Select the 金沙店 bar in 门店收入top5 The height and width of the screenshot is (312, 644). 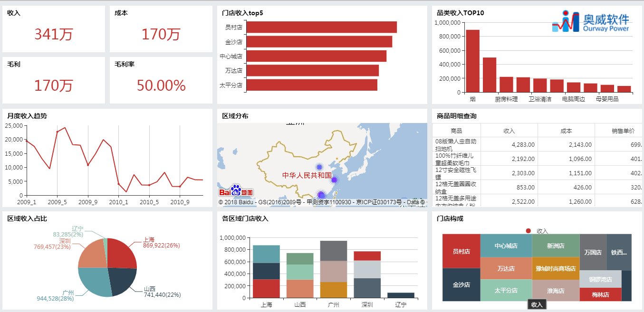(x=319, y=42)
